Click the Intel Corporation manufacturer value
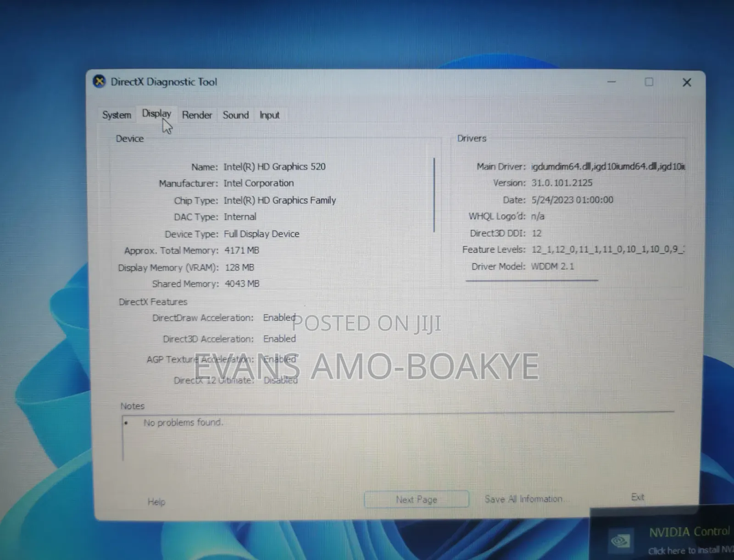The width and height of the screenshot is (734, 560). (x=259, y=183)
